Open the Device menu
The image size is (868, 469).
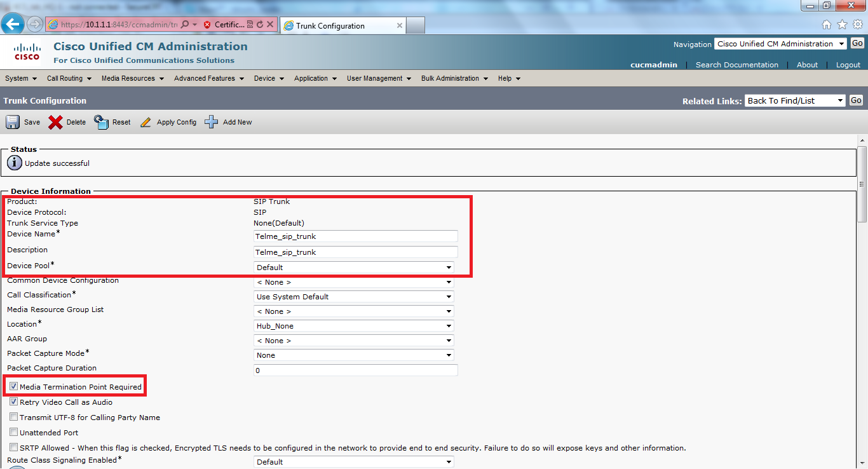click(x=269, y=78)
